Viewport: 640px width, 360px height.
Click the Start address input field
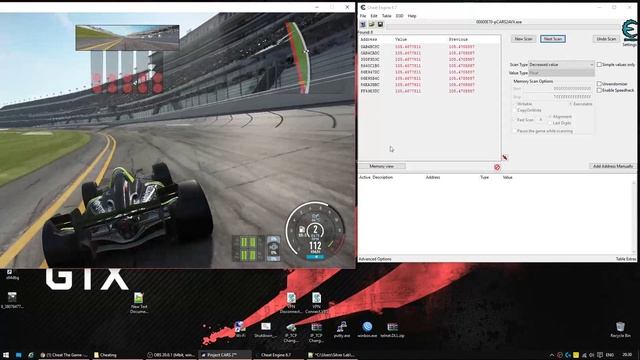[x=558, y=89]
